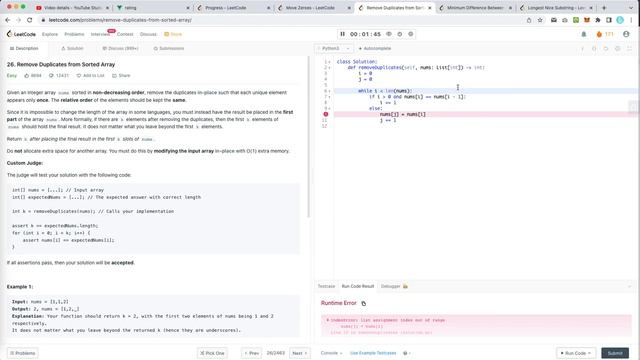Go to the Next problem
Image resolution: width=640 pixels, height=360 pixels.
(300, 353)
